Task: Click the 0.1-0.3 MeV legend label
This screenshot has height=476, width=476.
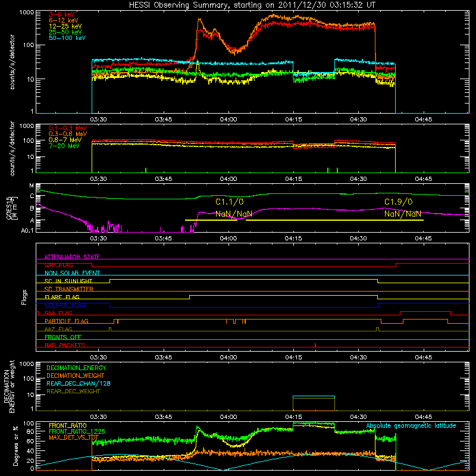Action: [68, 128]
